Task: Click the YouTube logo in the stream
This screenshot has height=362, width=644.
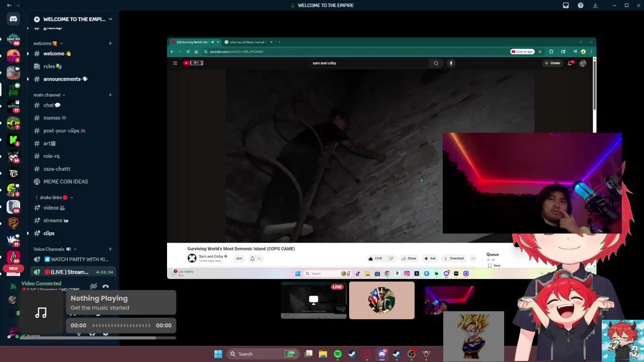Action: [193, 63]
